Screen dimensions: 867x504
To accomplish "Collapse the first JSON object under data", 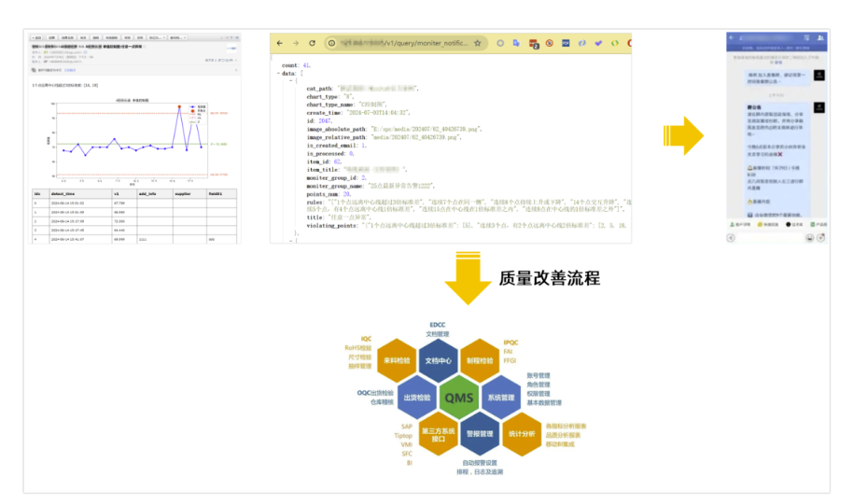I will point(289,79).
